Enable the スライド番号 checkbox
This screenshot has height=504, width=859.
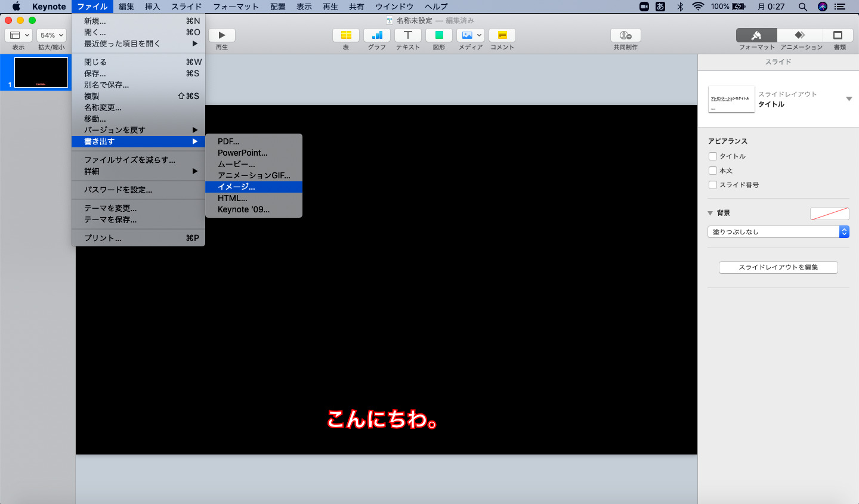point(713,185)
